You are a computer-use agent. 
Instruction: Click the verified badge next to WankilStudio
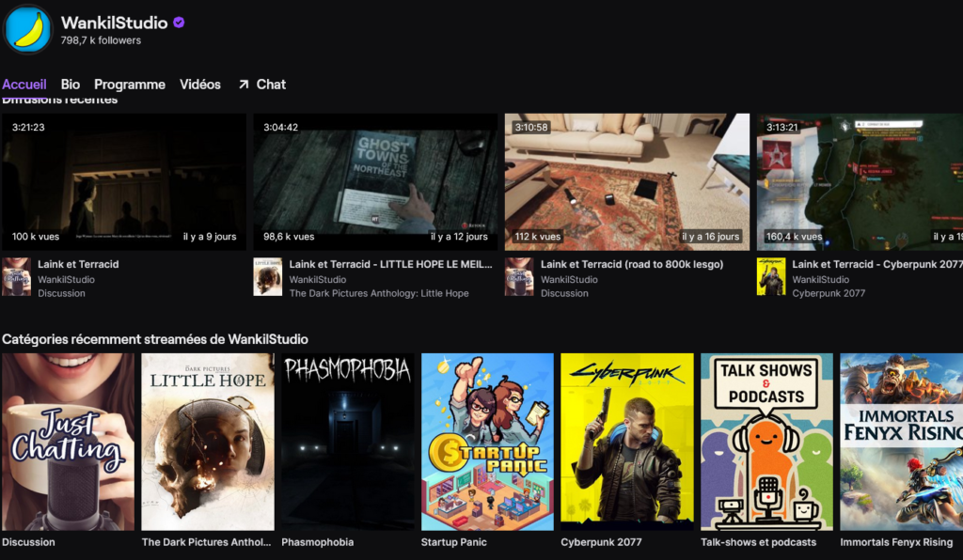(x=179, y=23)
